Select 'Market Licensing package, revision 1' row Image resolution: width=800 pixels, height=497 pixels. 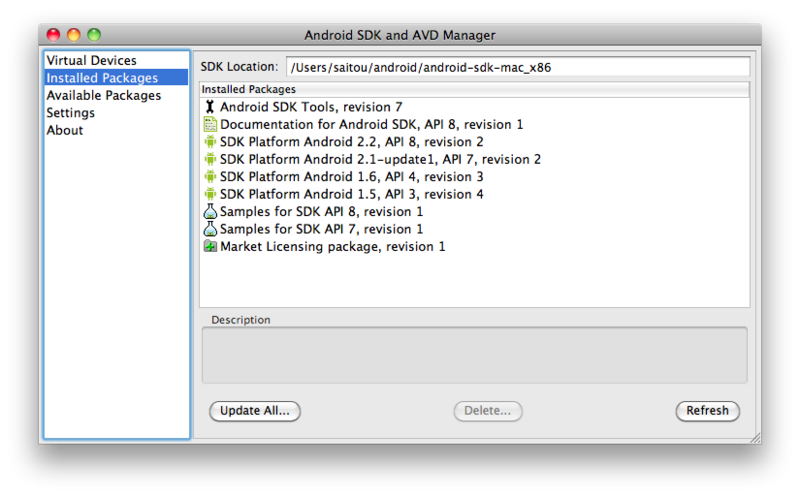point(474,246)
